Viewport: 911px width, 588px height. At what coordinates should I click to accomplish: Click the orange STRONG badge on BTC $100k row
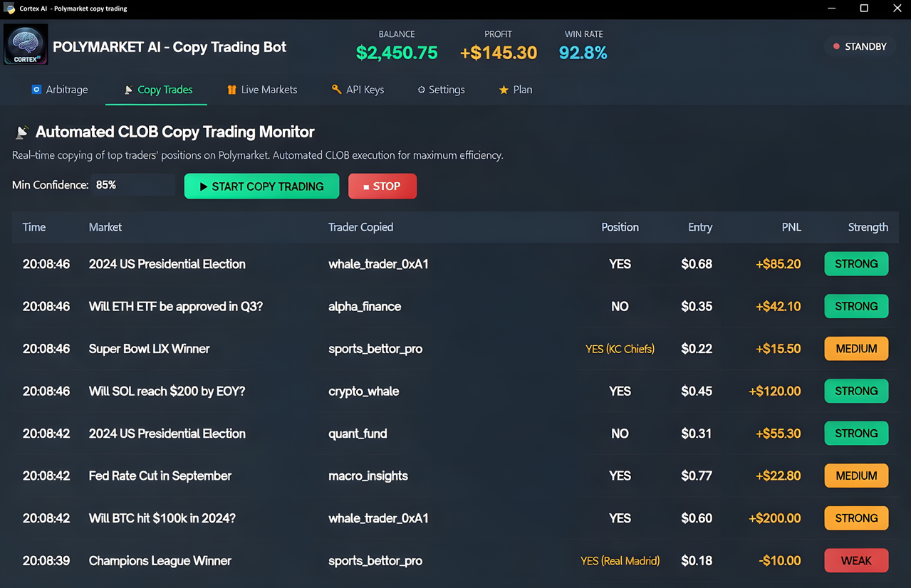[856, 518]
